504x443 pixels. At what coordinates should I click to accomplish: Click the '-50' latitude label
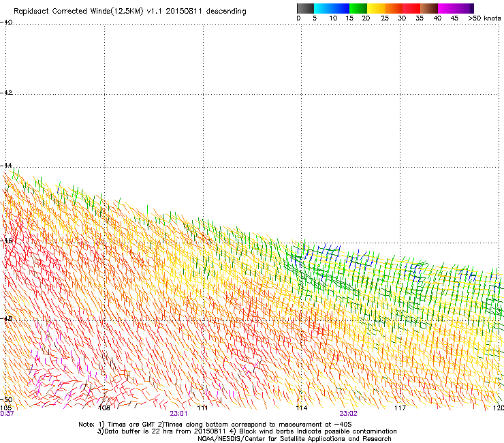coord(6,399)
